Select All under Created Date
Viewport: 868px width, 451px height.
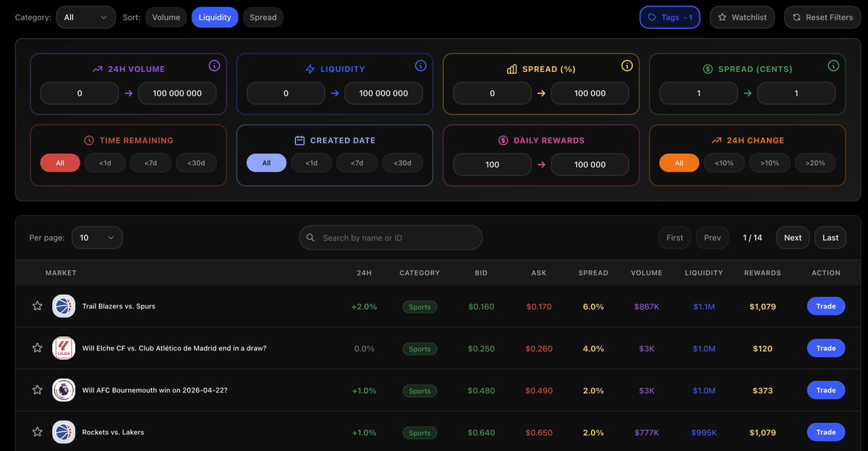pos(266,163)
